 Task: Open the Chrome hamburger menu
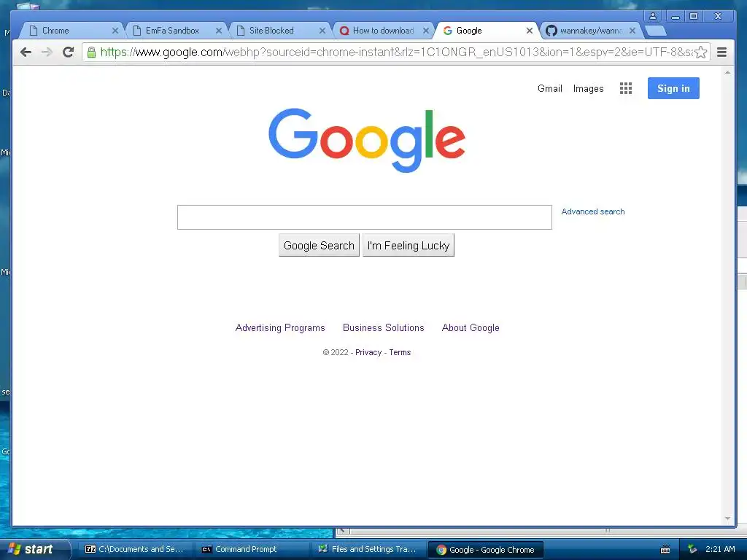721,52
